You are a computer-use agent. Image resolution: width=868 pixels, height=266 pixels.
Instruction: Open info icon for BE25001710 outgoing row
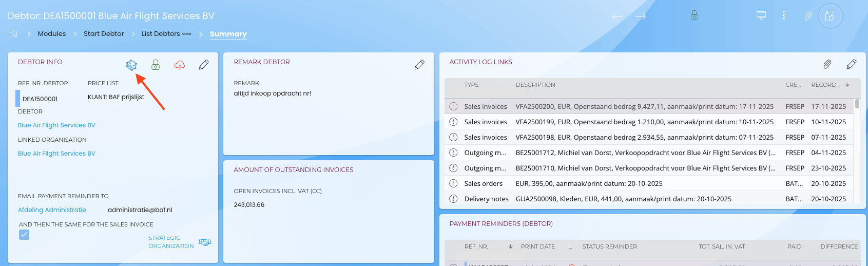click(x=453, y=168)
